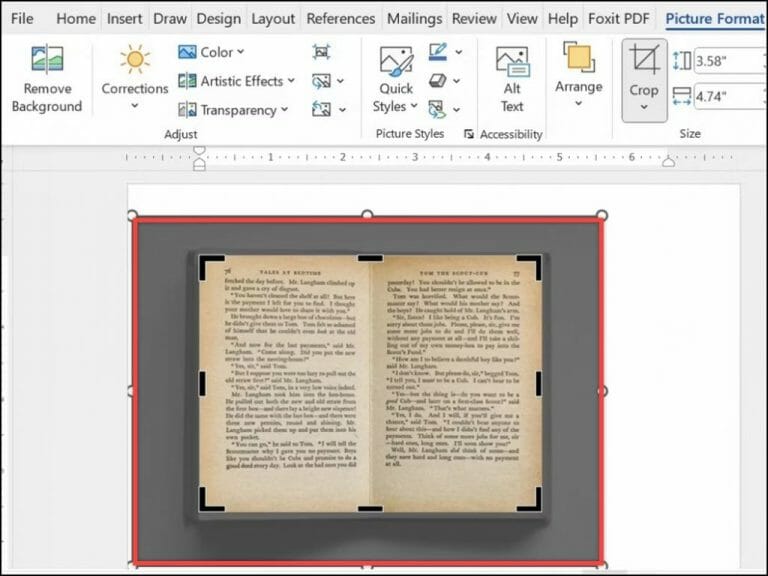Click the bottom-left crop corner handle

[x=211, y=499]
